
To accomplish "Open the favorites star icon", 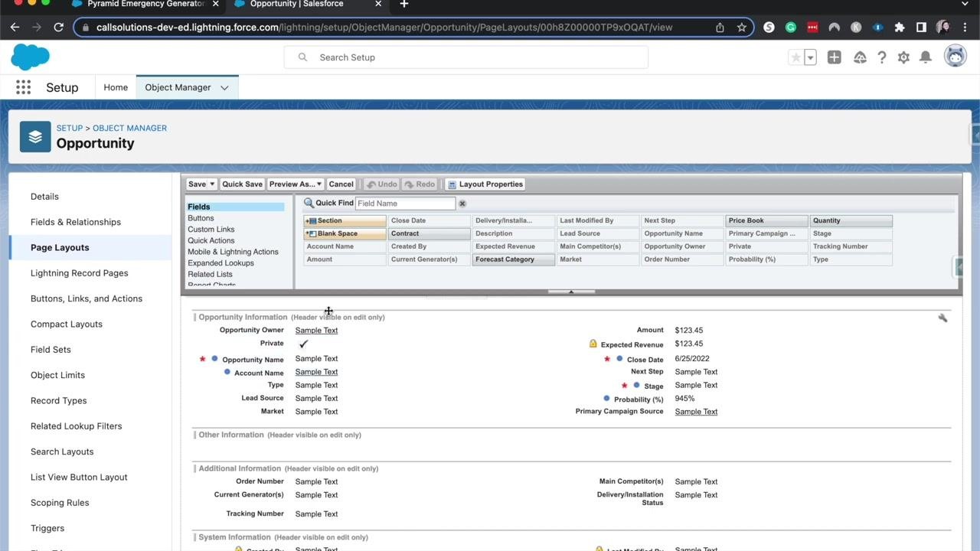I will pos(796,57).
